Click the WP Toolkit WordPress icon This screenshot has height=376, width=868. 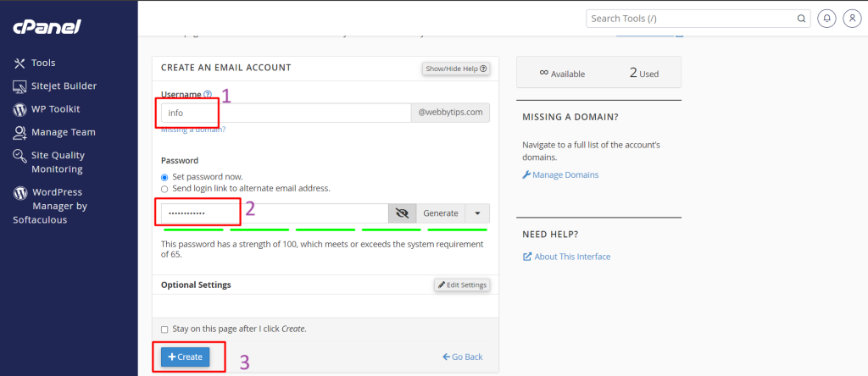tap(19, 109)
